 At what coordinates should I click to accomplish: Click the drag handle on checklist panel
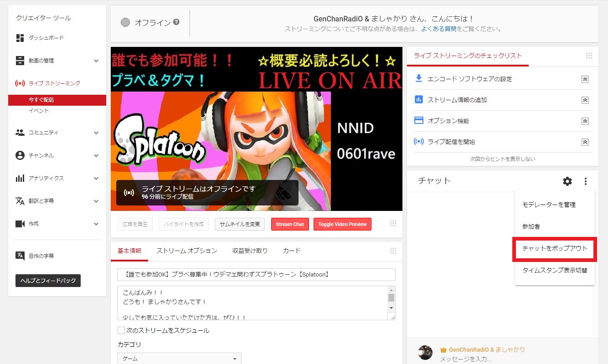[589, 56]
